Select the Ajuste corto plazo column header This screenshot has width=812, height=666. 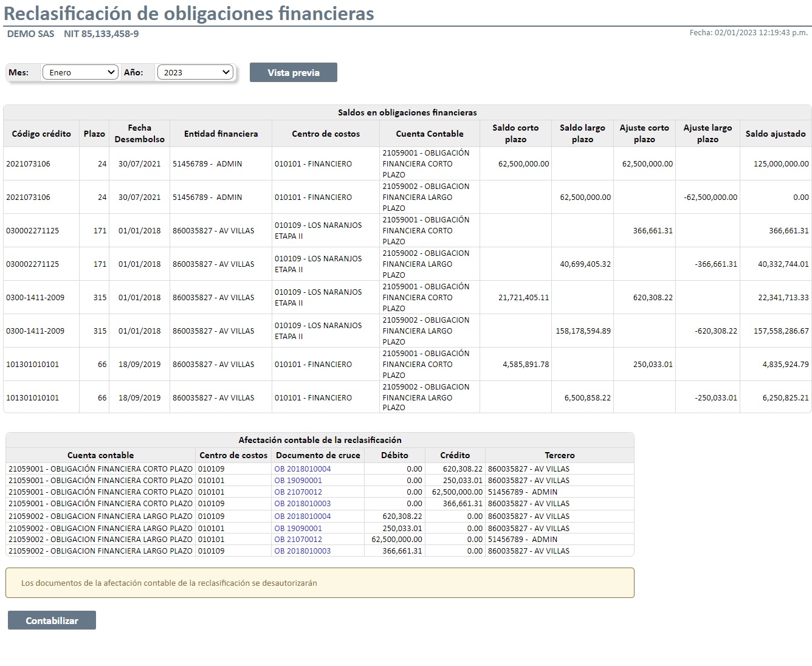[x=644, y=134]
